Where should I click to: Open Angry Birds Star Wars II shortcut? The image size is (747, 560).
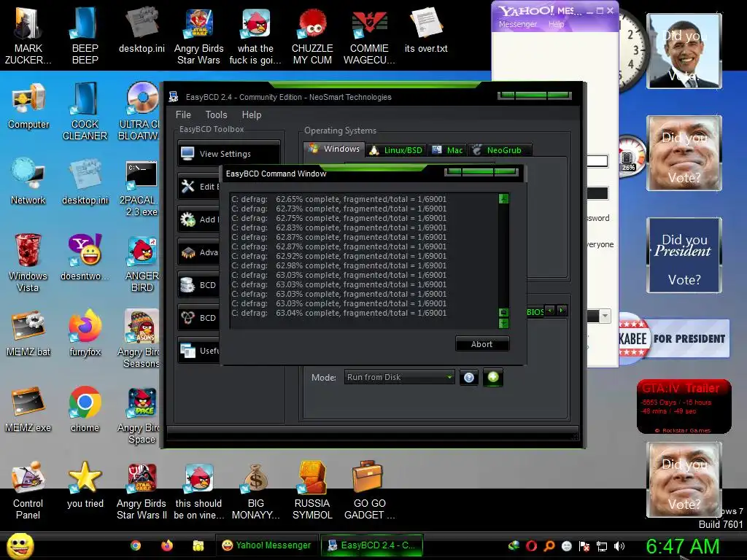point(142,491)
